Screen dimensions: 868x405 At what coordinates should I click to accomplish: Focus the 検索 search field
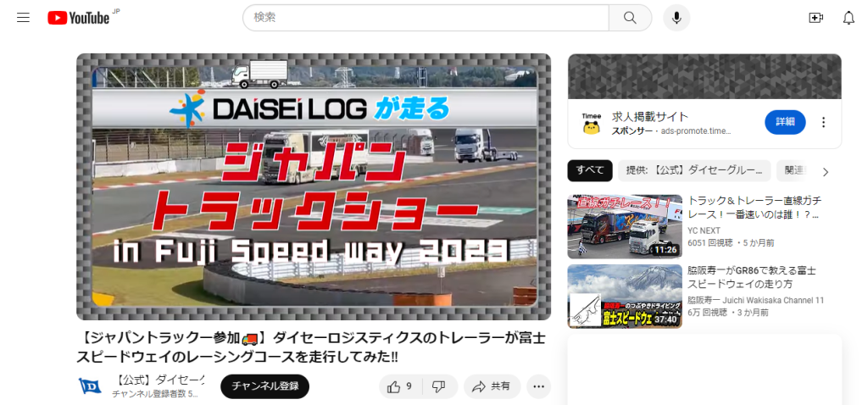[x=426, y=18]
